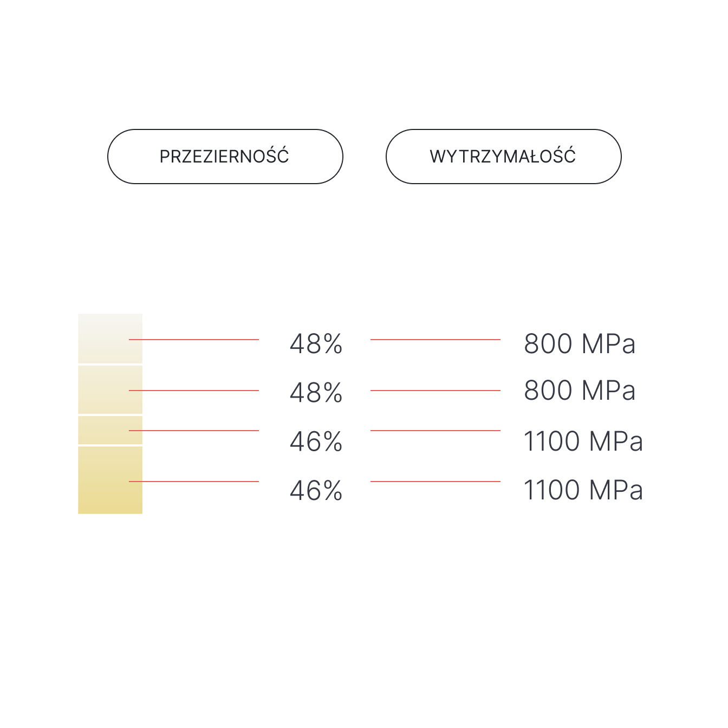Click the PRZEZIERNOŚĆ pill button
This screenshot has height=728, width=728.
(x=225, y=157)
